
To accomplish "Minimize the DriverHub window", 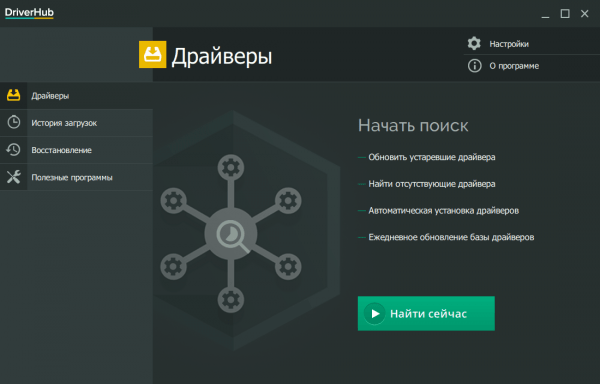I will click(545, 14).
